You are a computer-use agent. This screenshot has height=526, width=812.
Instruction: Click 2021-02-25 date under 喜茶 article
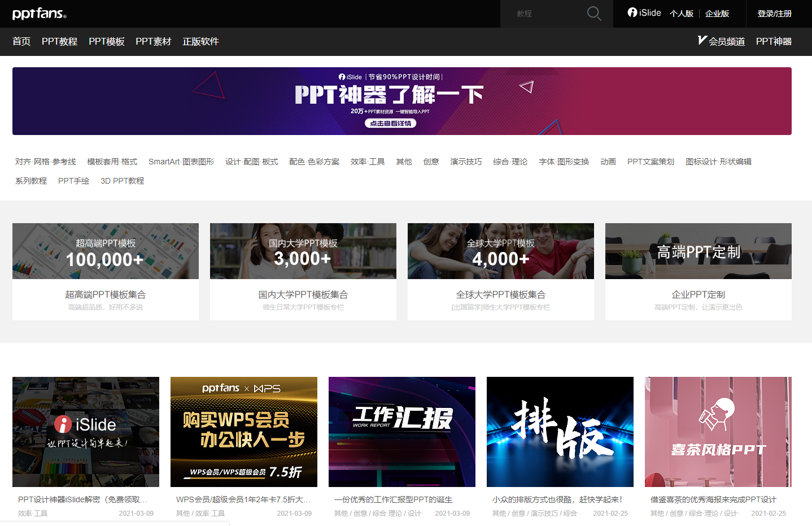[x=769, y=514]
